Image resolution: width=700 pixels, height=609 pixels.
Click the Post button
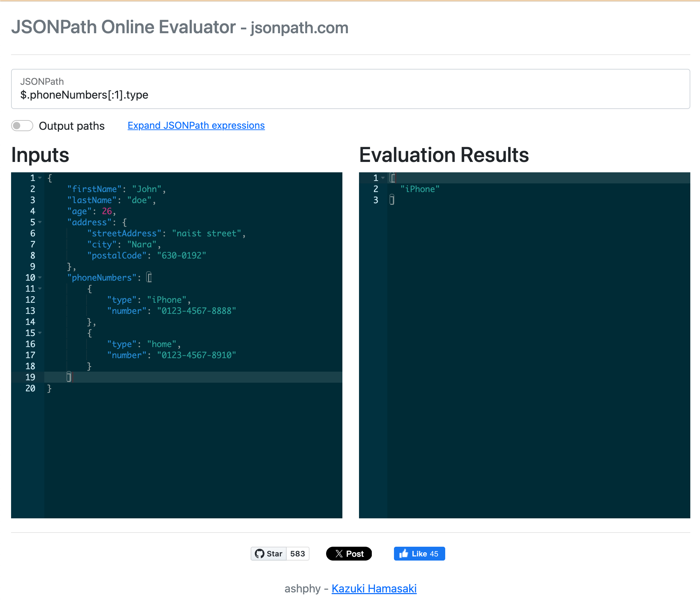(x=349, y=554)
